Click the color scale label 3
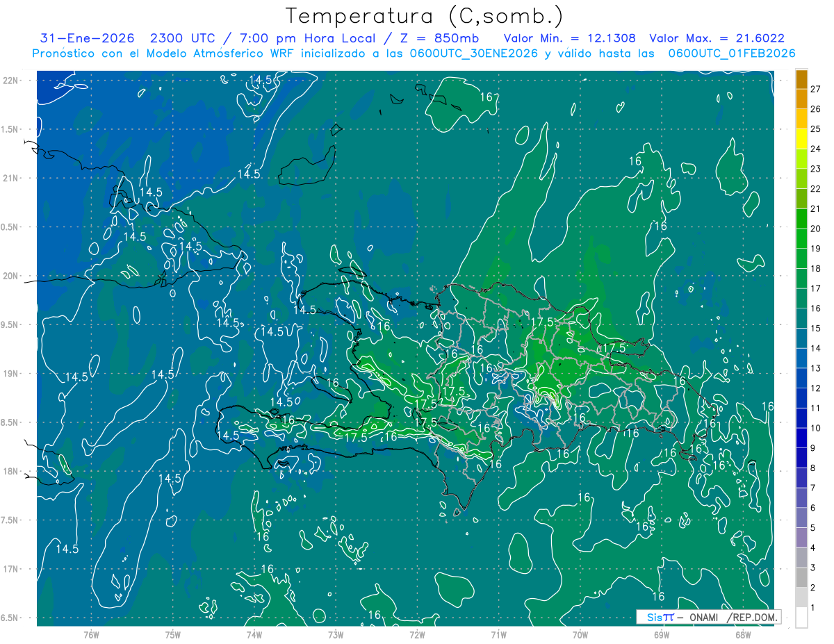Screen dimensions: 834x644 click(x=813, y=568)
